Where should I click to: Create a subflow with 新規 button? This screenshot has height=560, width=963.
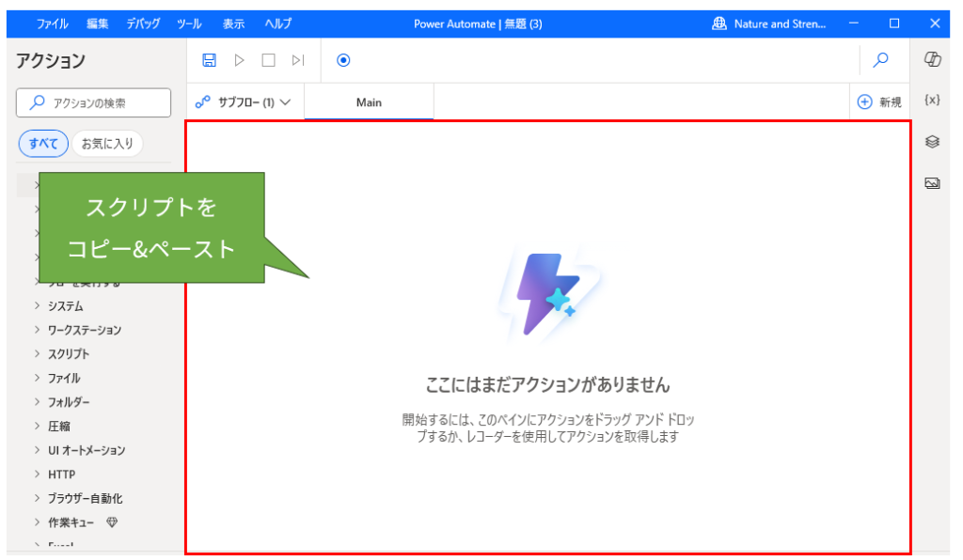click(x=879, y=101)
